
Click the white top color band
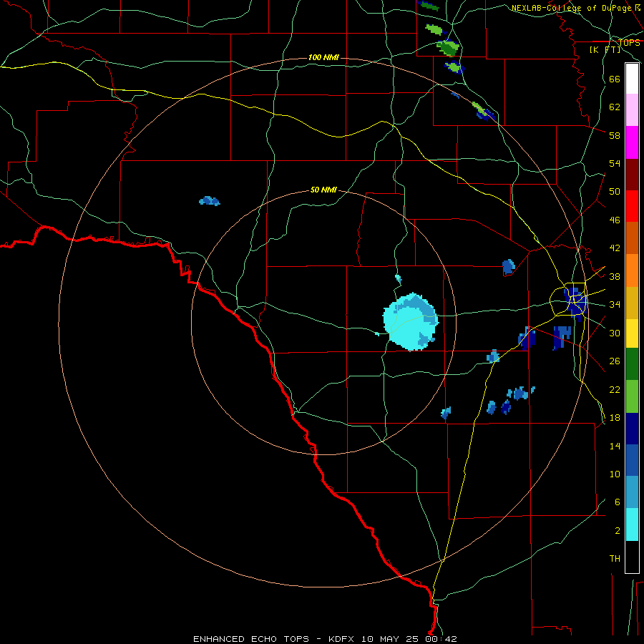click(632, 79)
